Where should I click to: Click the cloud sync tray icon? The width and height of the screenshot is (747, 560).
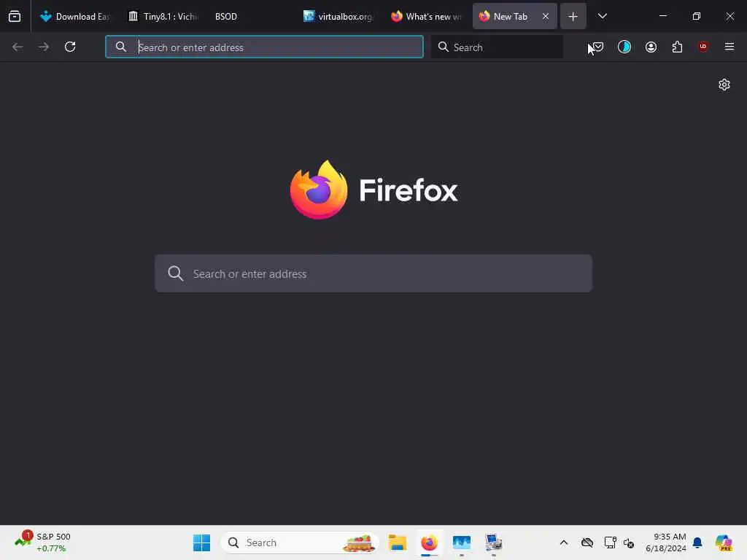[587, 542]
